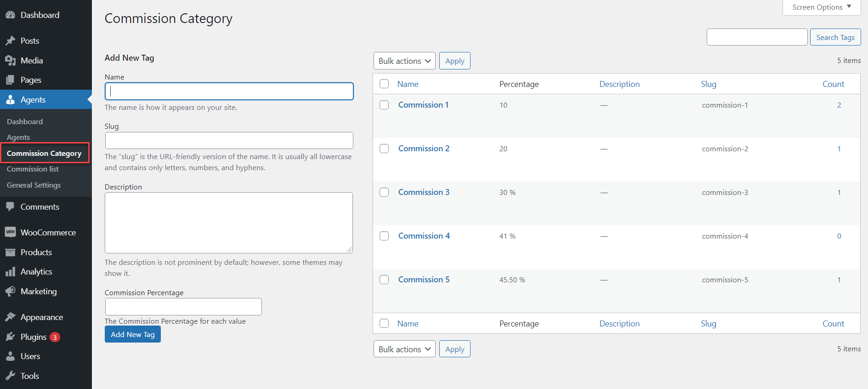
Task: Click the Marketing megaphone icon
Action: 10,292
